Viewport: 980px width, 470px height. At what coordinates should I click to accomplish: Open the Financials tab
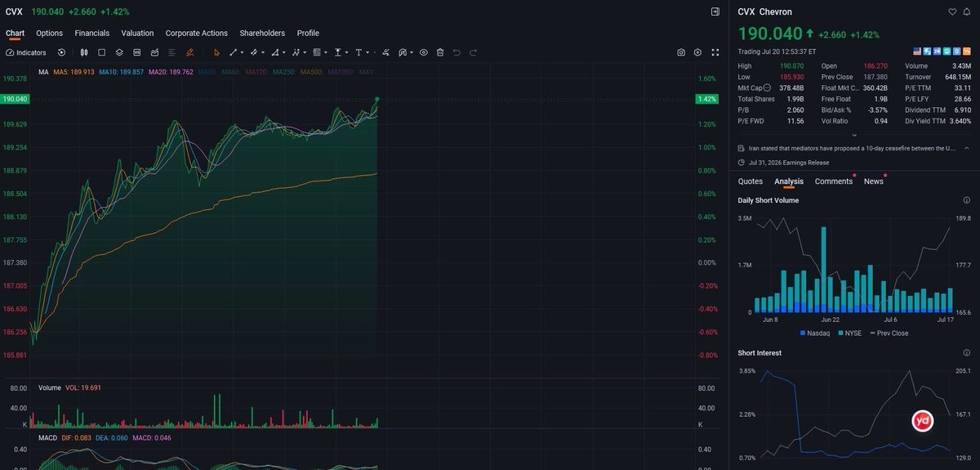click(91, 33)
